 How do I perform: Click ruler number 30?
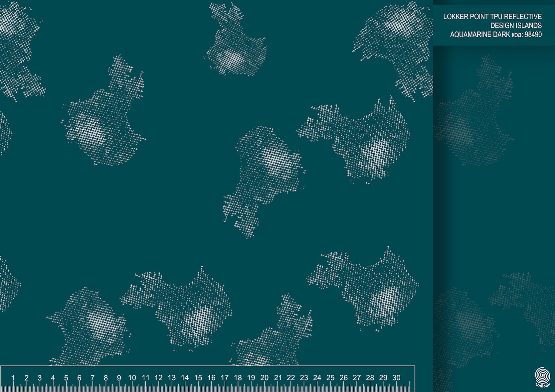click(396, 378)
